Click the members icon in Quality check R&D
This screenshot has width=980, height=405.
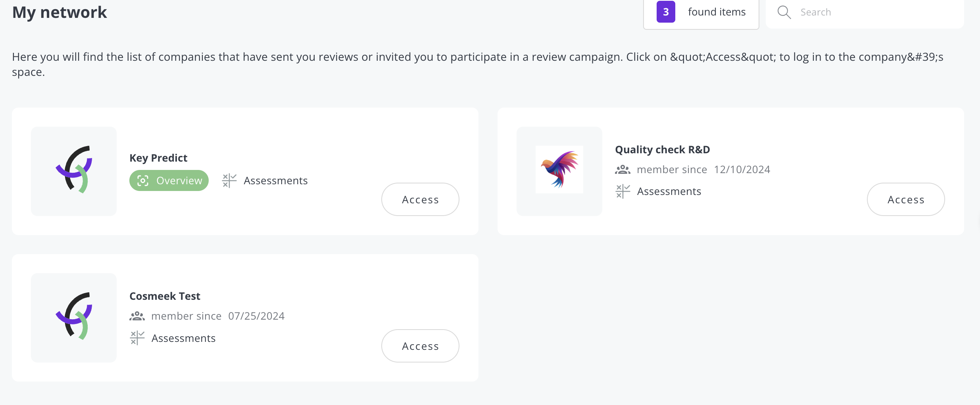coord(623,170)
